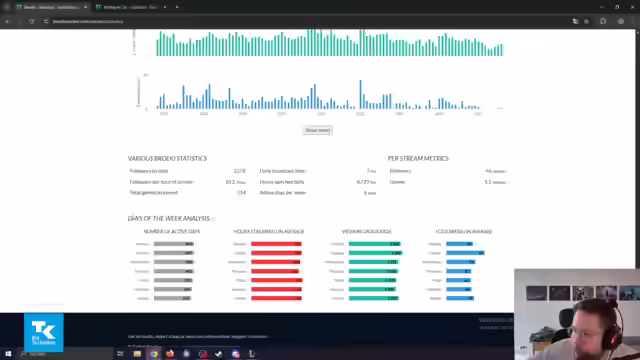Image resolution: width=640 pixels, height=360 pixels.
Task: Click the streamer webcam overlay
Action: coord(577,314)
